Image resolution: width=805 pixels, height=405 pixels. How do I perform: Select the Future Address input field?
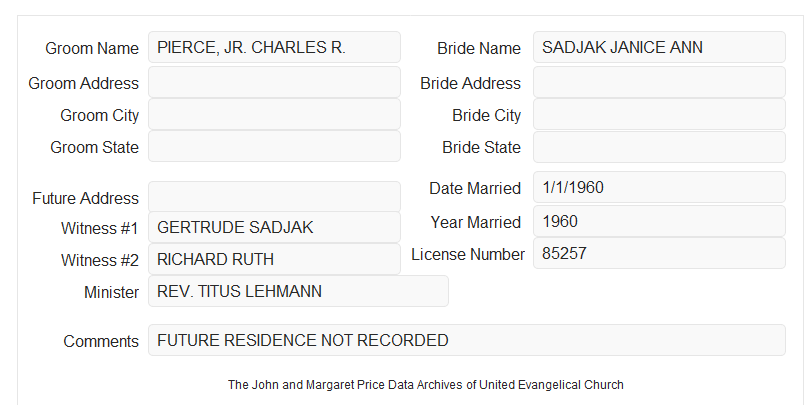tap(274, 197)
